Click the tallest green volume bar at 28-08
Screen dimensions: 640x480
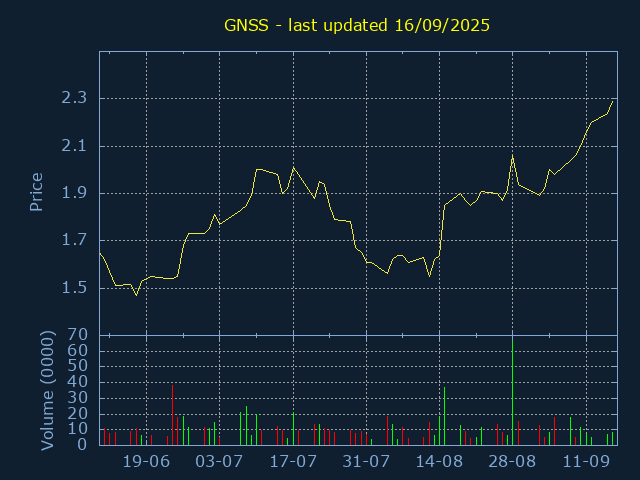513,392
